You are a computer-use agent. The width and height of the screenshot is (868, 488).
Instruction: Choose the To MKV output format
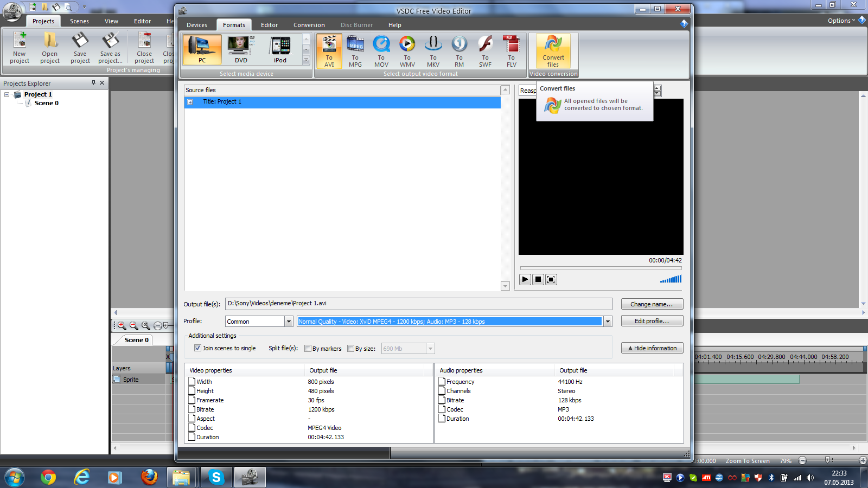(x=433, y=51)
